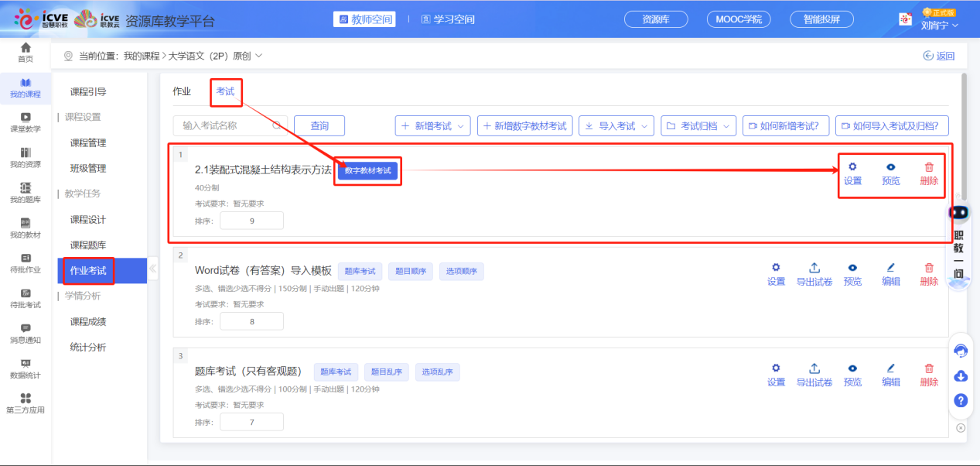The image size is (980, 466).
Task: Click the 查询 search button
Action: click(319, 125)
